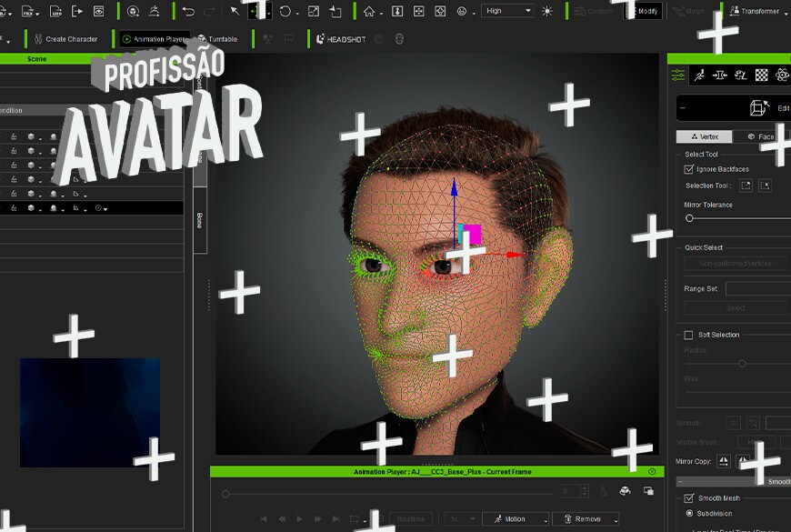The height and width of the screenshot is (532, 791).
Task: Click the first Selection Tool expand icon
Action: tap(746, 186)
